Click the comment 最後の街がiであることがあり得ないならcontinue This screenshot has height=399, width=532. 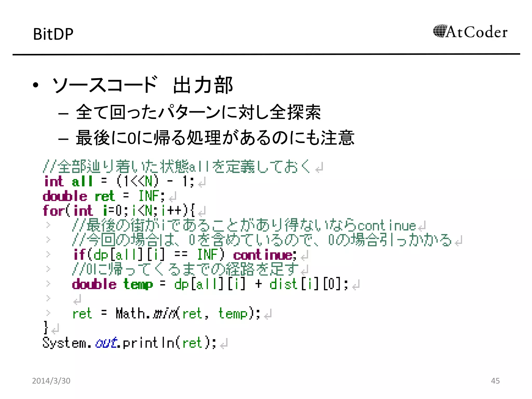tap(244, 225)
